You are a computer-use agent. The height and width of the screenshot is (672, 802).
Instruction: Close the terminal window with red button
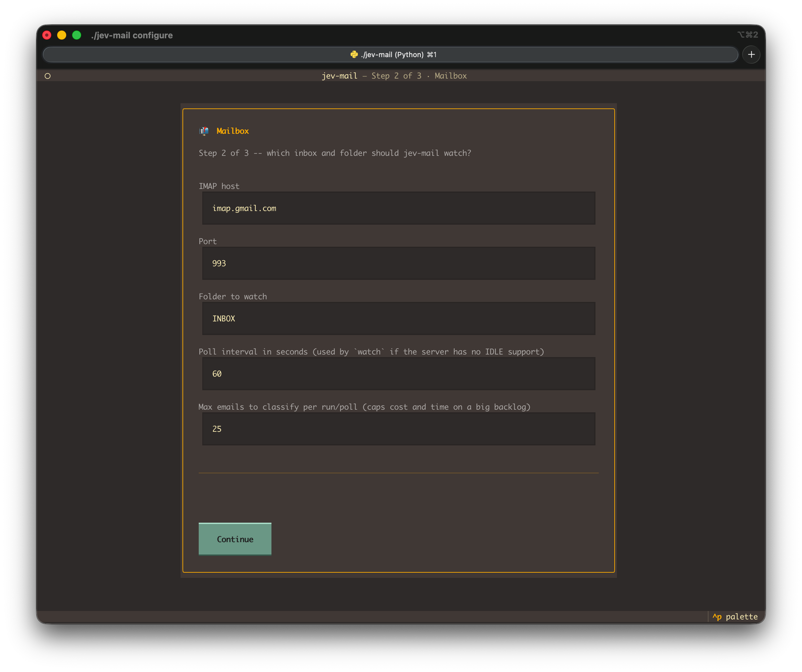click(x=47, y=35)
